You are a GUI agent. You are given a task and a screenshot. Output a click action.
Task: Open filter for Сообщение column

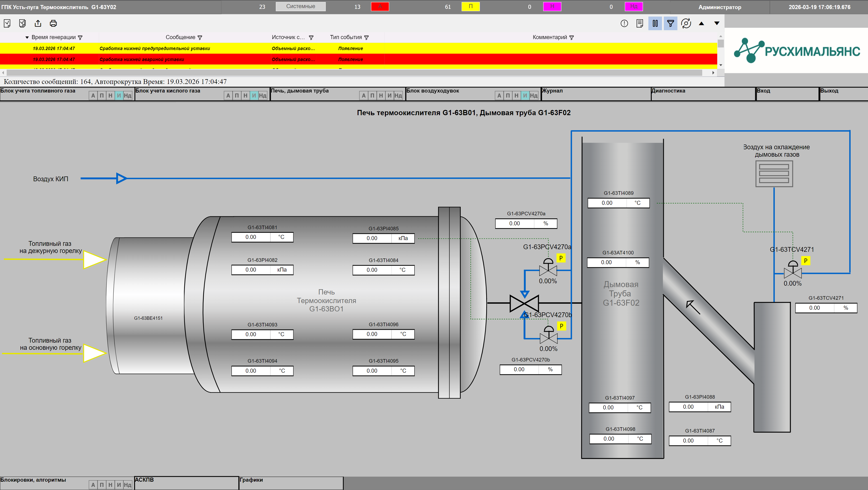pos(200,37)
